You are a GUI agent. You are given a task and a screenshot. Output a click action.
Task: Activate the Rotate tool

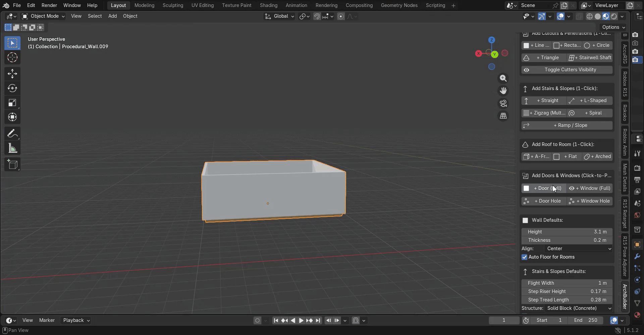(x=12, y=88)
